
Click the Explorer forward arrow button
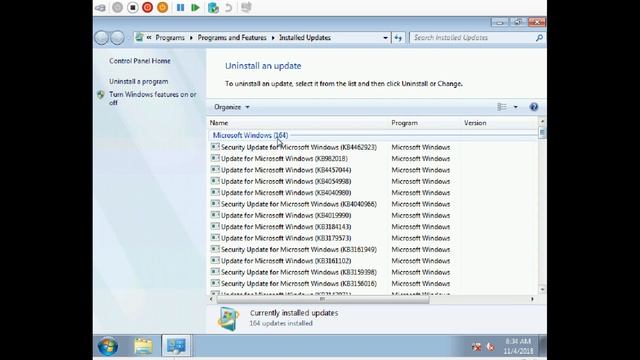118,38
